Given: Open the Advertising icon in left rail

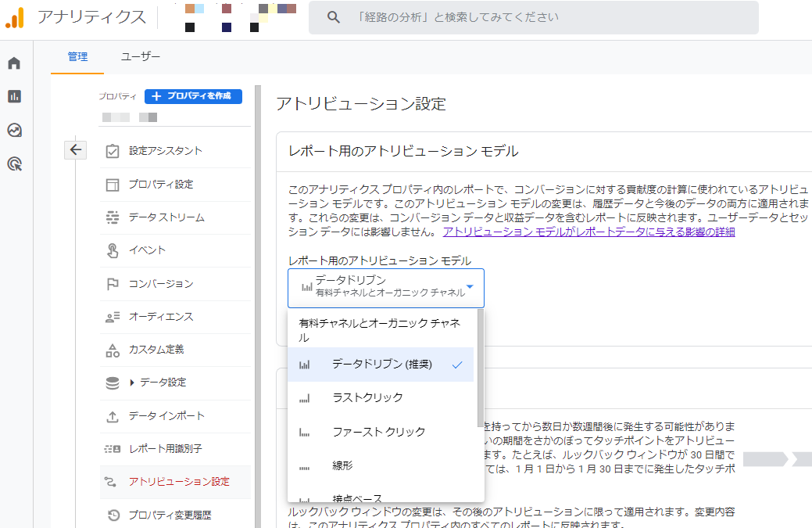Looking at the screenshot, I should [x=15, y=164].
